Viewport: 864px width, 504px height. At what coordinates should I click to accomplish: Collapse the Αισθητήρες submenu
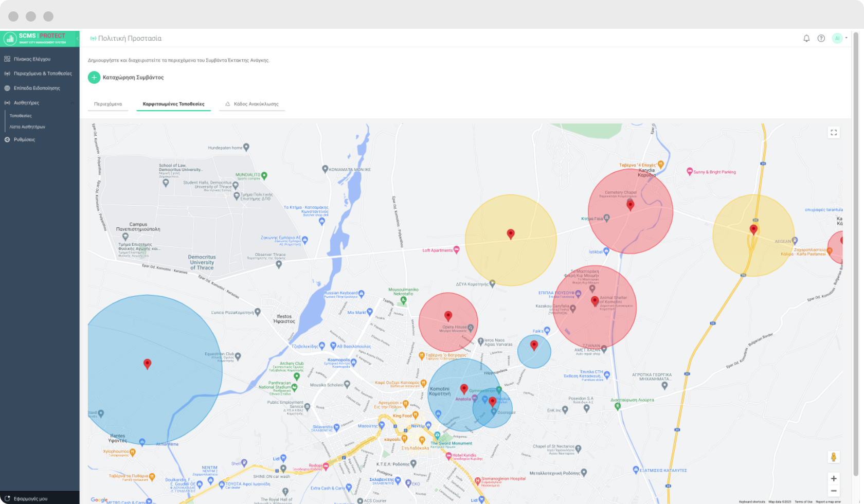coord(73,103)
